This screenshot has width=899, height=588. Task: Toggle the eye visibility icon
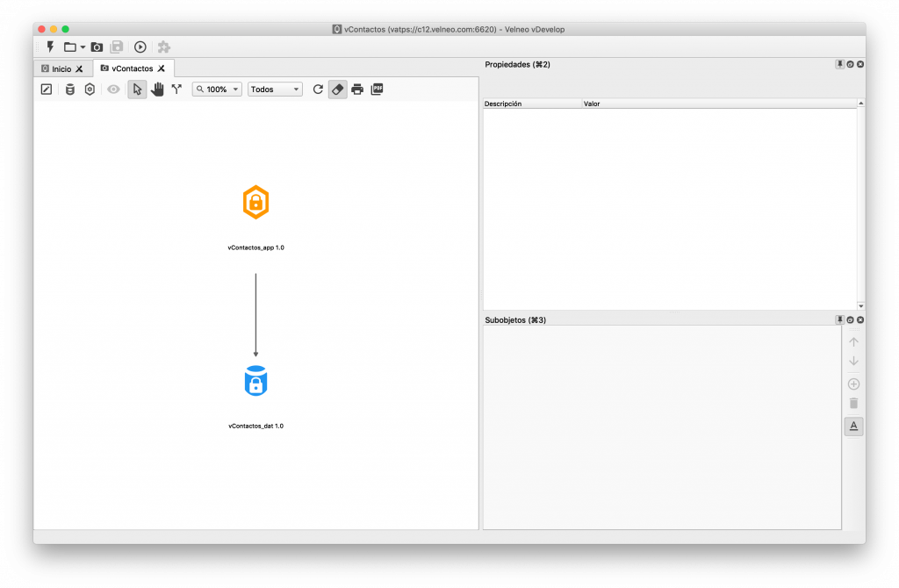113,90
